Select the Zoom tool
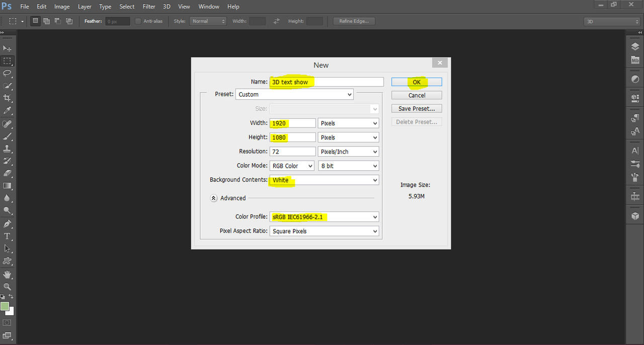The image size is (644, 345). click(x=7, y=287)
